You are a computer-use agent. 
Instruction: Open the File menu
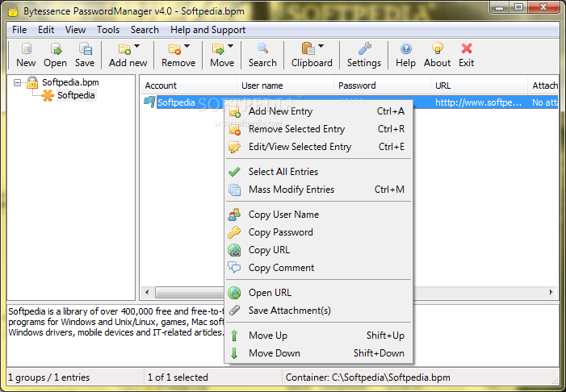19,30
